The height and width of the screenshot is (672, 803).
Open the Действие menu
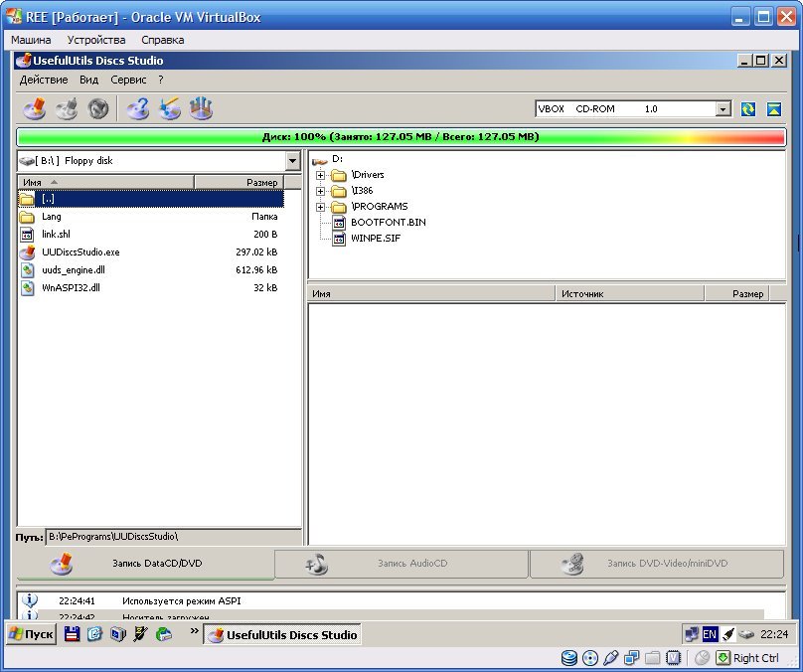coord(44,80)
